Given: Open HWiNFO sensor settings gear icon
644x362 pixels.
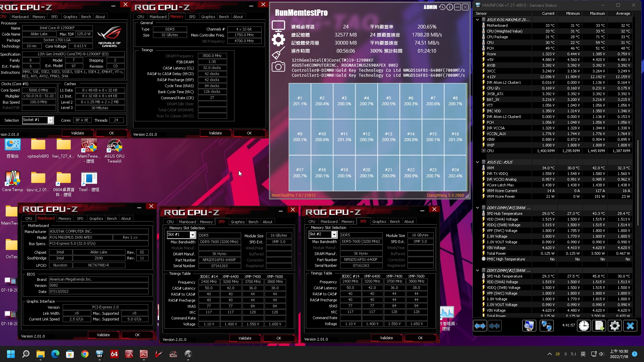Looking at the screenshot, I should point(615,325).
